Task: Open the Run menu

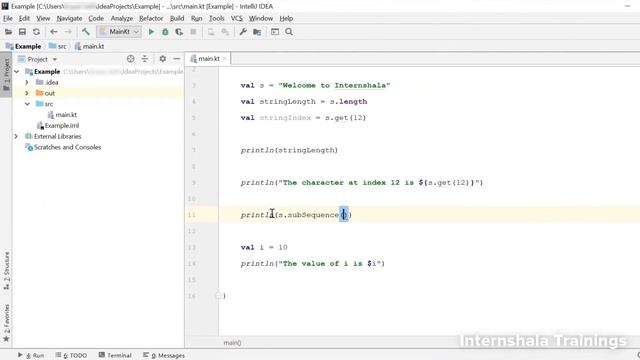Action: tap(196, 18)
